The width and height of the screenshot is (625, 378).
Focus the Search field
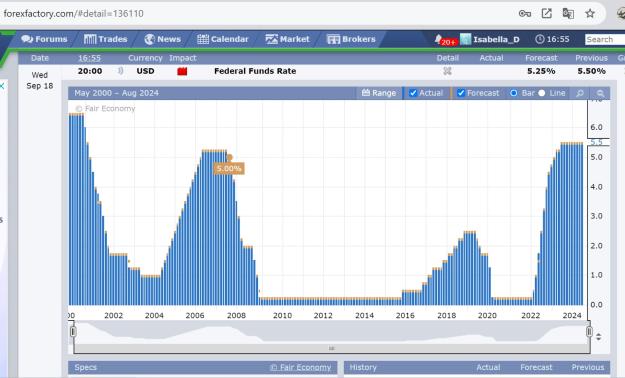click(604, 39)
